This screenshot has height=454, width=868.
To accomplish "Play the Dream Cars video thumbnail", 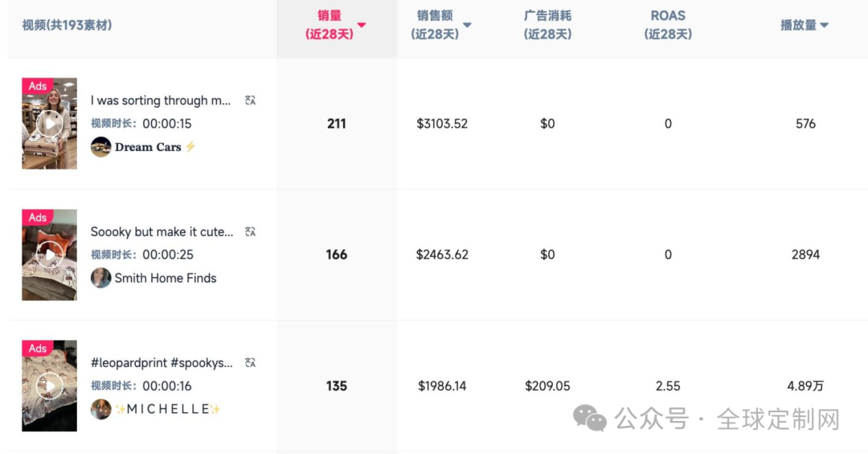I will tap(49, 124).
